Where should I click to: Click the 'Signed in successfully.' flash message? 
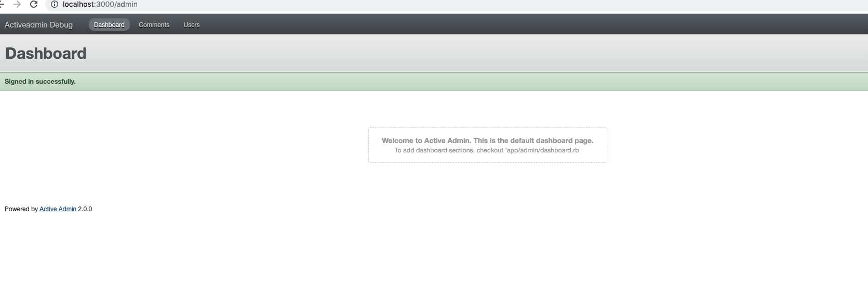40,82
